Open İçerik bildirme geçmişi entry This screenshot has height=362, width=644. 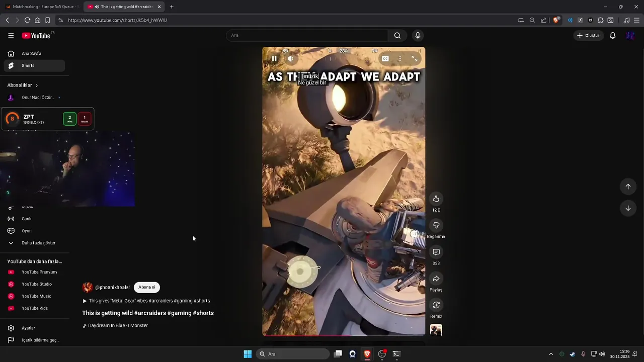click(x=34, y=340)
